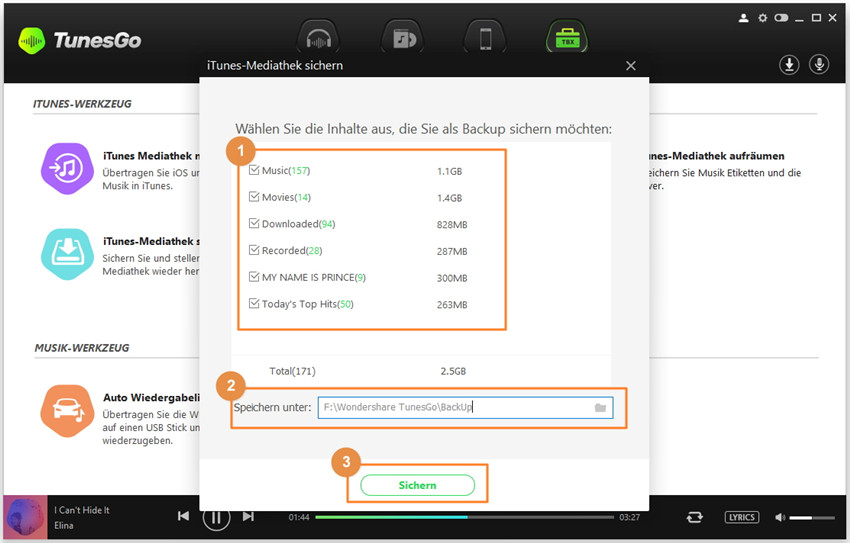Uncheck the Movies(14) checkbox
This screenshot has height=543, width=850.
pos(254,197)
